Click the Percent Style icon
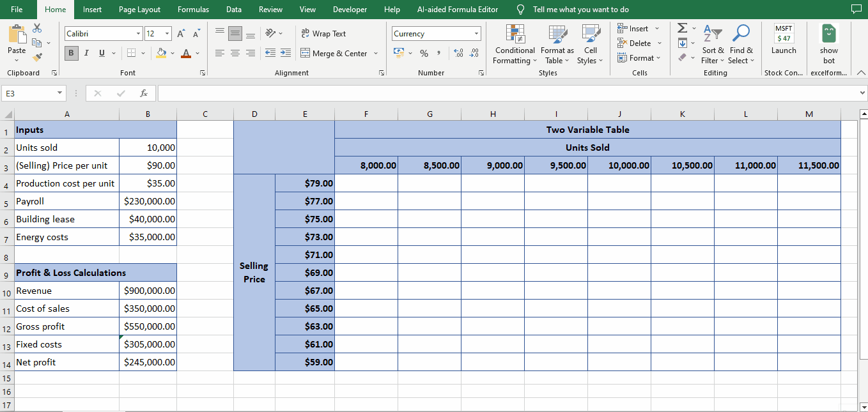This screenshot has width=868, height=412. point(424,54)
